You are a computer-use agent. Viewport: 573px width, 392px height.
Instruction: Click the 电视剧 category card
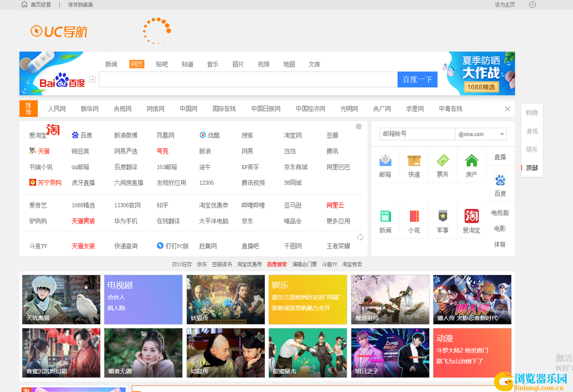[143, 299]
